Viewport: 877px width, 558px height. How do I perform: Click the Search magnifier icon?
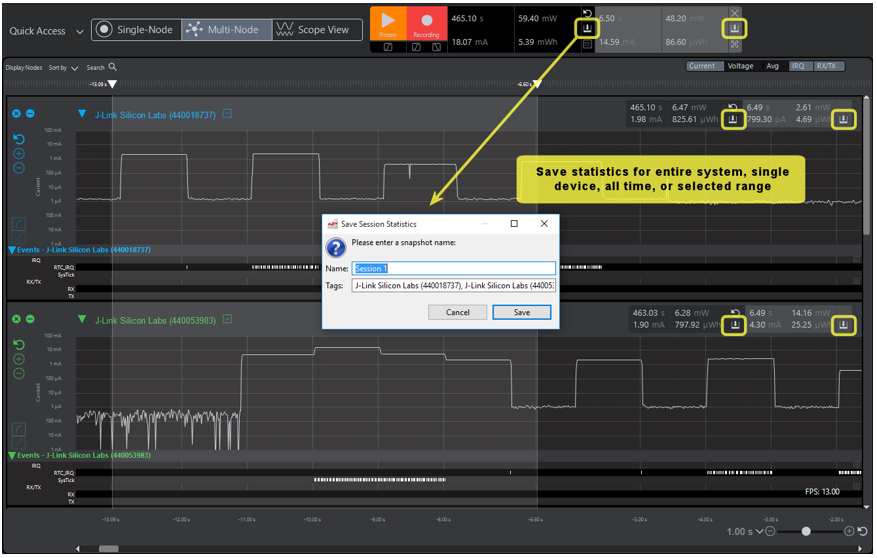pos(113,67)
